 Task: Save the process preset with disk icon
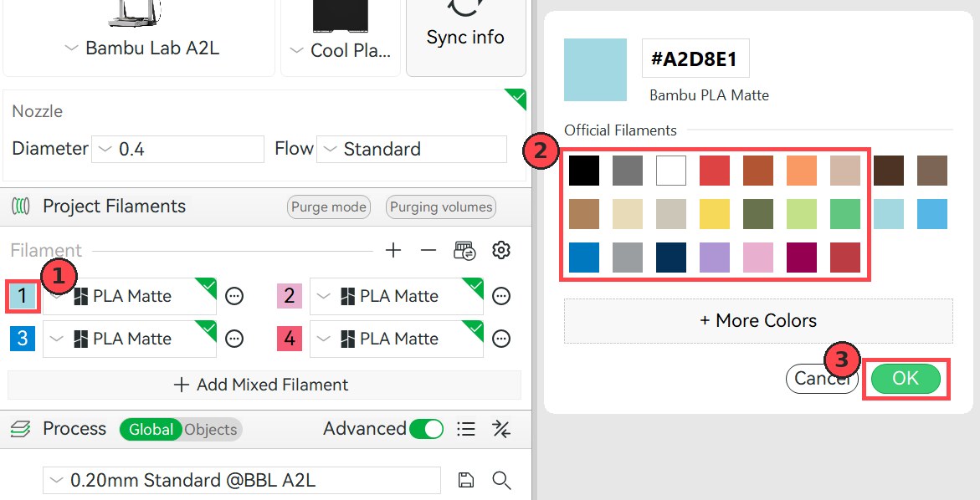point(465,480)
